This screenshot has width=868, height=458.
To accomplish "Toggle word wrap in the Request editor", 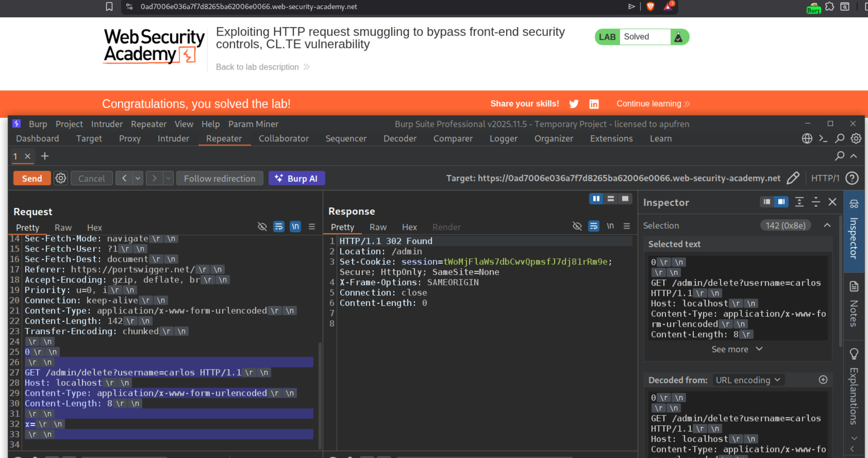I will pos(279,227).
